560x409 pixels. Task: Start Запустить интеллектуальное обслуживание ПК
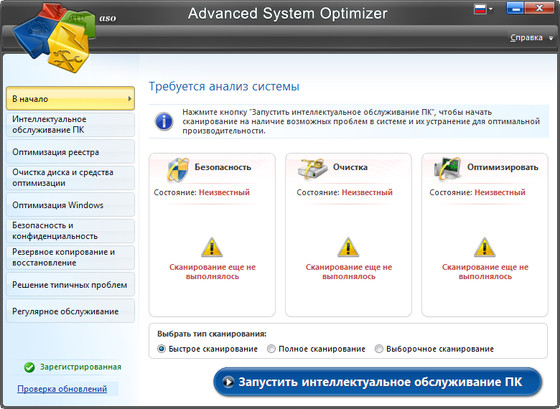378,382
